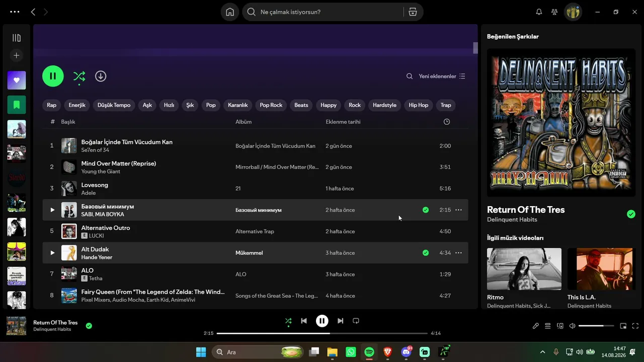This screenshot has height=362, width=644.
Task: Open Discord from the taskbar
Action: click(406, 352)
